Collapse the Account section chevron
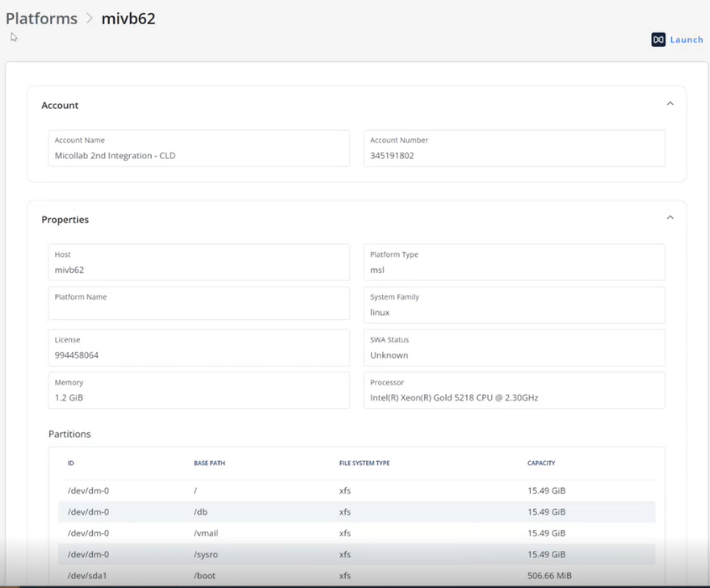 (670, 103)
